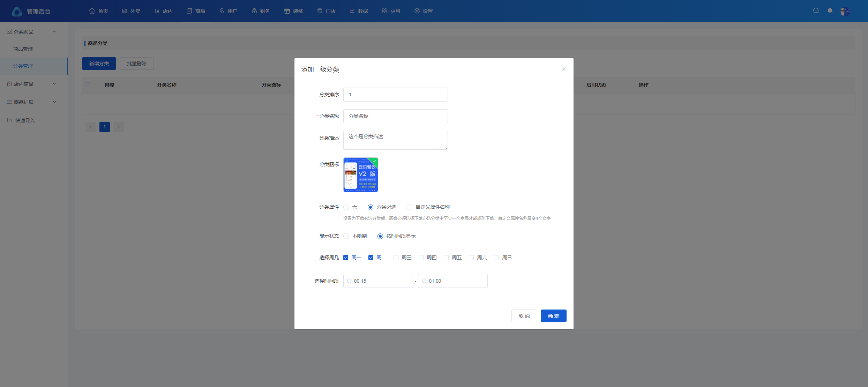Select the 自定义属性名称 radio option

(x=410, y=207)
